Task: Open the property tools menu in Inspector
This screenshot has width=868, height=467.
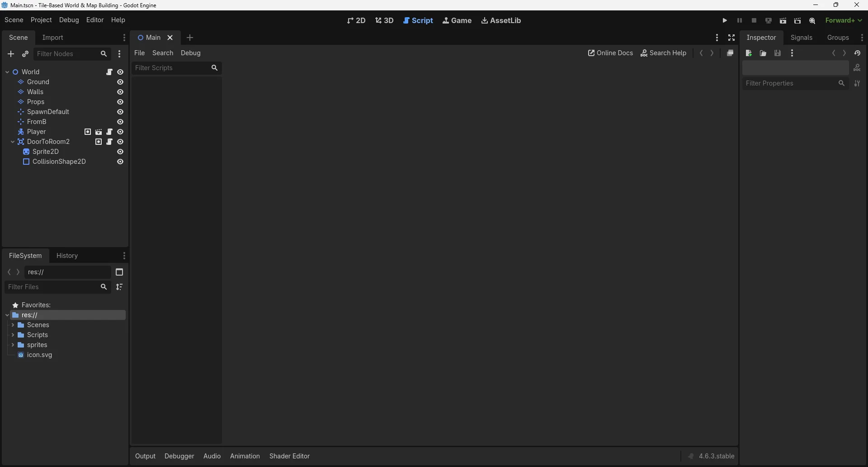Action: [857, 83]
